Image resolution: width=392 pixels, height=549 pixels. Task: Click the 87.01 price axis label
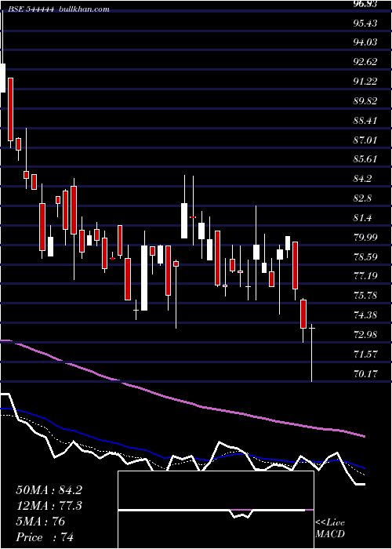pos(366,140)
